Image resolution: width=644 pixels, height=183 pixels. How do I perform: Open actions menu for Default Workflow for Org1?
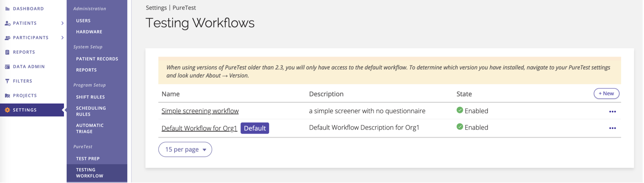(612, 128)
